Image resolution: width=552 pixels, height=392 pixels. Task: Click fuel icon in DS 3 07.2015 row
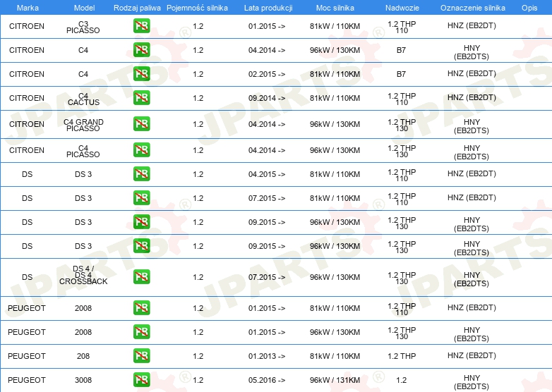pos(141,198)
